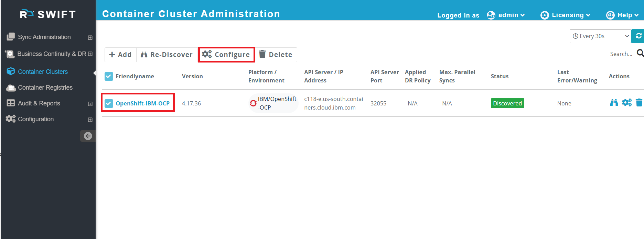The image size is (644, 239).
Task: Click the re-discover binoculars icon in Actions
Action: [614, 102]
